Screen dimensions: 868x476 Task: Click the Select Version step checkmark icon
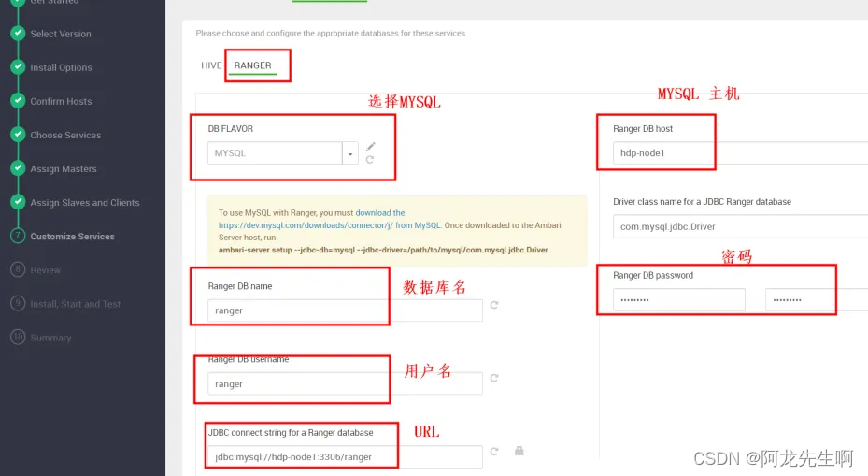coord(19,34)
